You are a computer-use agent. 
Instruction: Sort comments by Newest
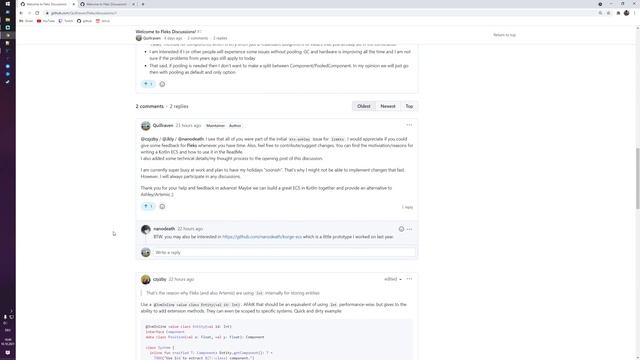pyautogui.click(x=388, y=106)
